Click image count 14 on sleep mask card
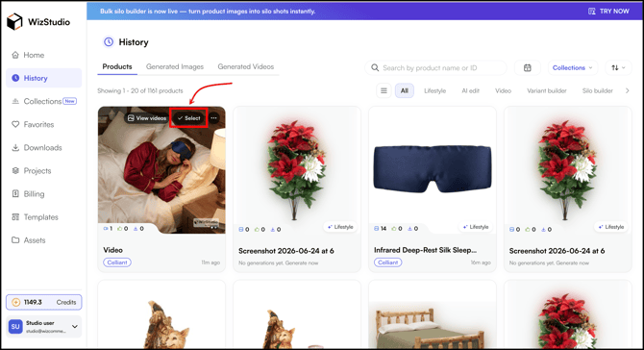 [380, 229]
